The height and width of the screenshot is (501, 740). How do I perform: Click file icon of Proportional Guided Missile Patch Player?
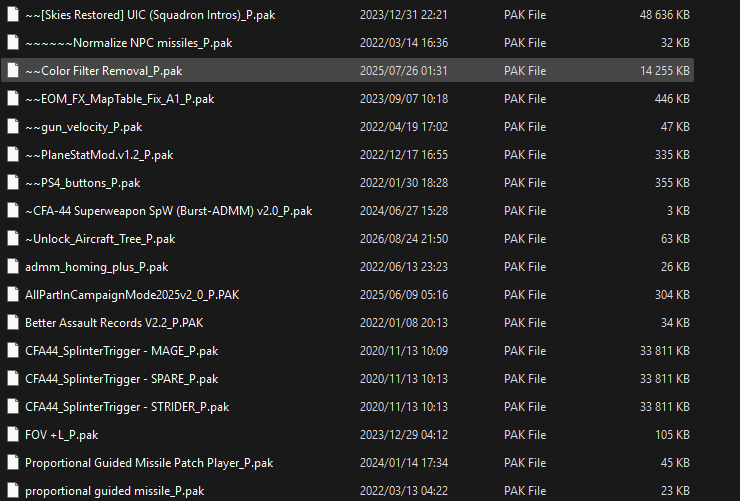click(13, 462)
